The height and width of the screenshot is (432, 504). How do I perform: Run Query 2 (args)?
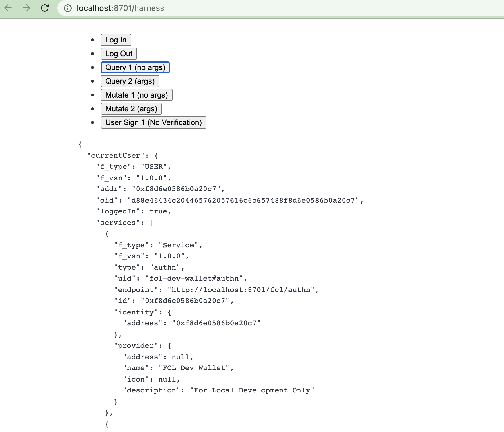(x=130, y=81)
